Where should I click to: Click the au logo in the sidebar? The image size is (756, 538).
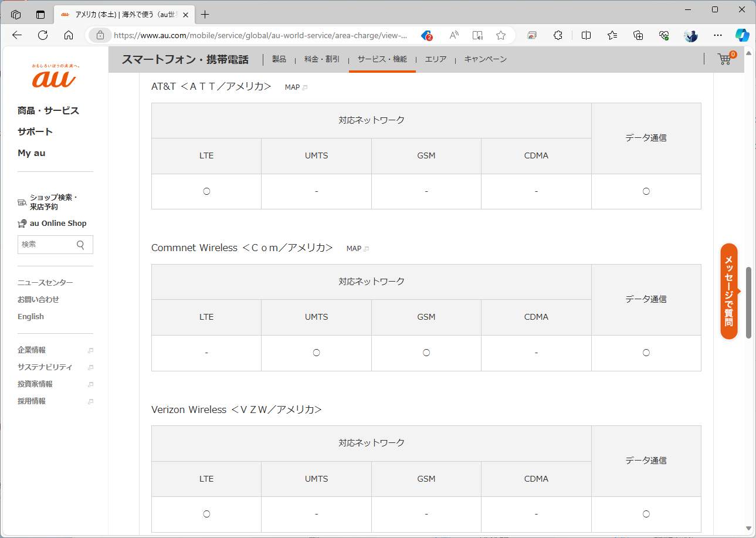(x=55, y=76)
